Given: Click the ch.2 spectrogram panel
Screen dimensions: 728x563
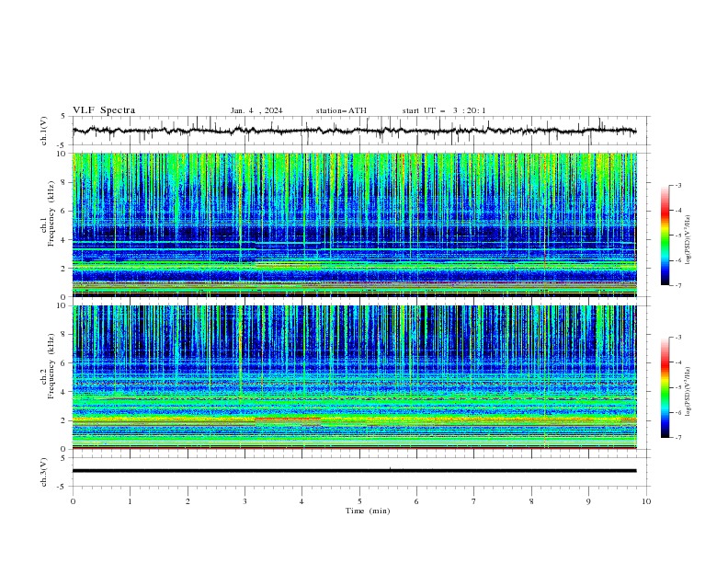Looking at the screenshot, I should pyautogui.click(x=355, y=377).
